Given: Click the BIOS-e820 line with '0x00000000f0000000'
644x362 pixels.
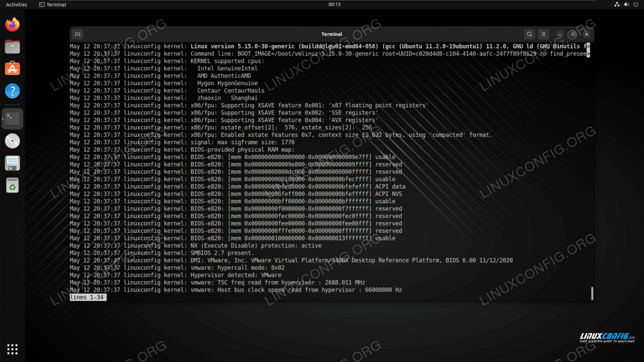Looking at the screenshot, I should coord(236,209).
